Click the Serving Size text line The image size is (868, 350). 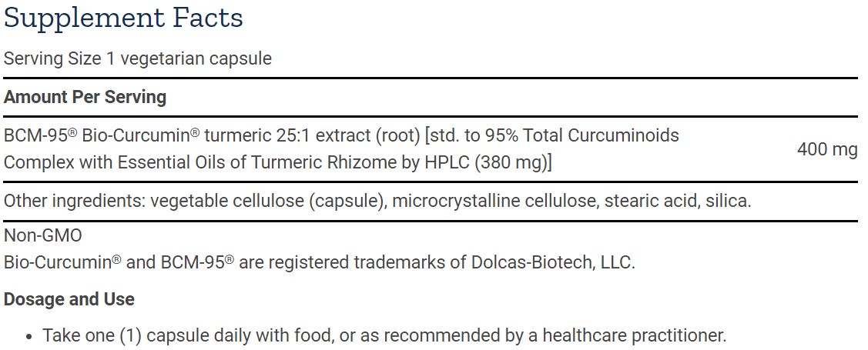[x=138, y=58]
